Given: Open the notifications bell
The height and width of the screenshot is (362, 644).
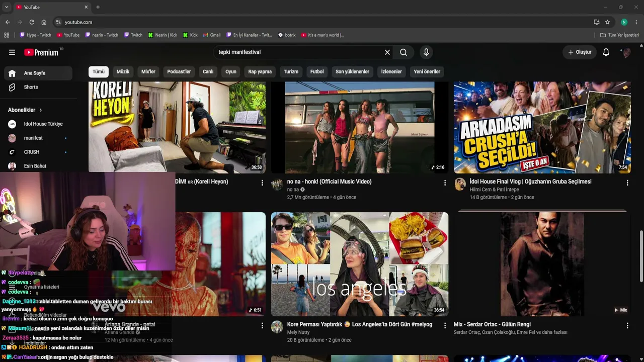Looking at the screenshot, I should tap(606, 52).
